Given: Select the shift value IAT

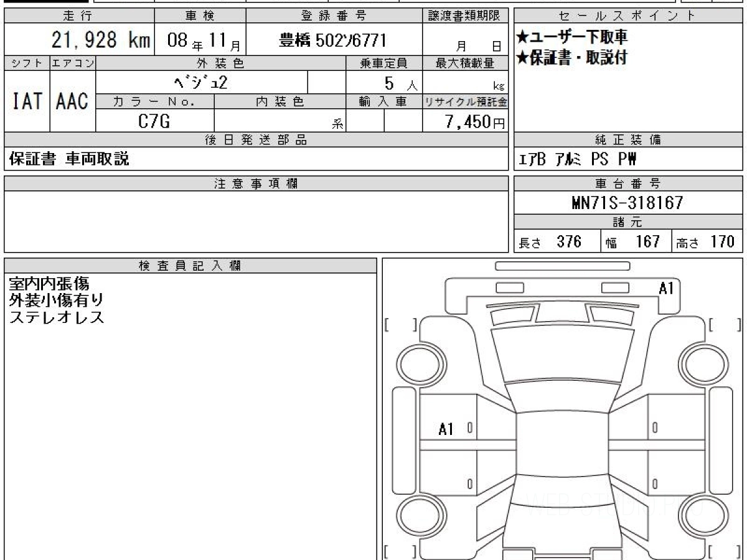Looking at the screenshot, I should coord(27,101).
